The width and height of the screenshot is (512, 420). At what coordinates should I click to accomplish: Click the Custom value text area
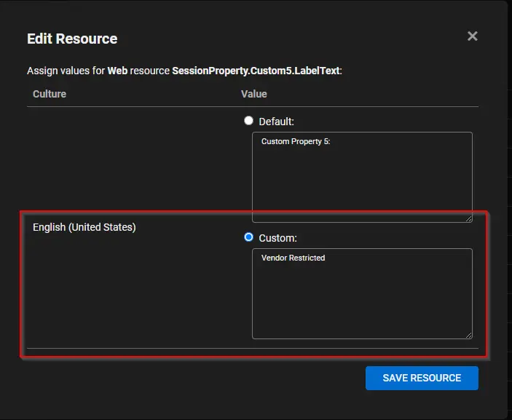point(362,293)
